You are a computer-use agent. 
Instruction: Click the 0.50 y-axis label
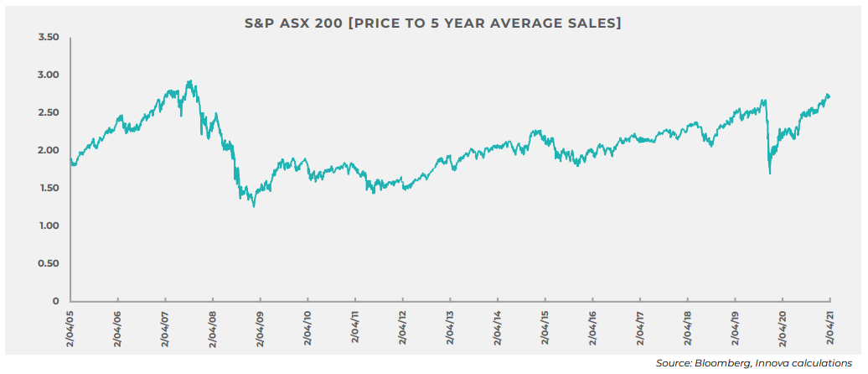click(49, 263)
